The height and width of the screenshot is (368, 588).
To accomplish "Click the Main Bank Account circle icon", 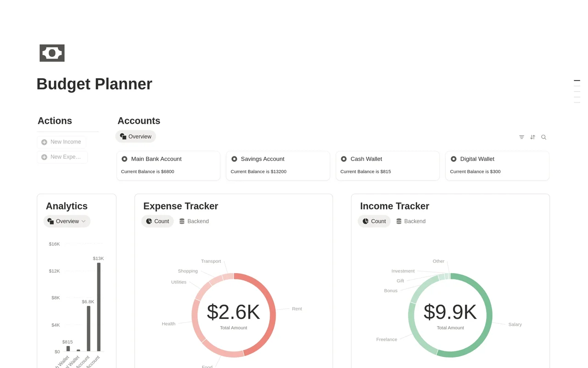I will pyautogui.click(x=124, y=159).
